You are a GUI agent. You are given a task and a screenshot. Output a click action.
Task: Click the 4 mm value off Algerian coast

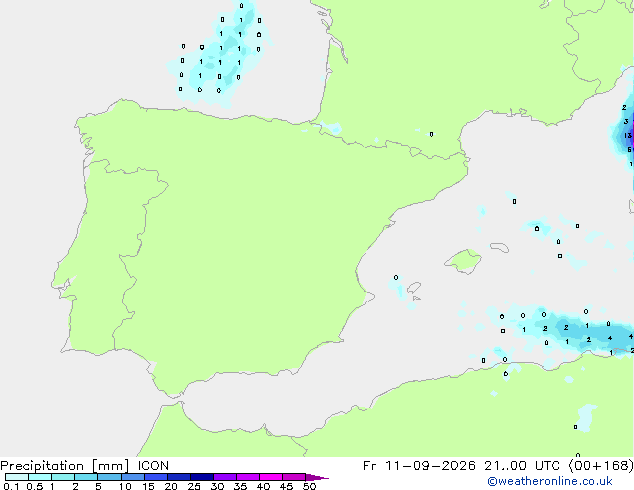pos(610,338)
